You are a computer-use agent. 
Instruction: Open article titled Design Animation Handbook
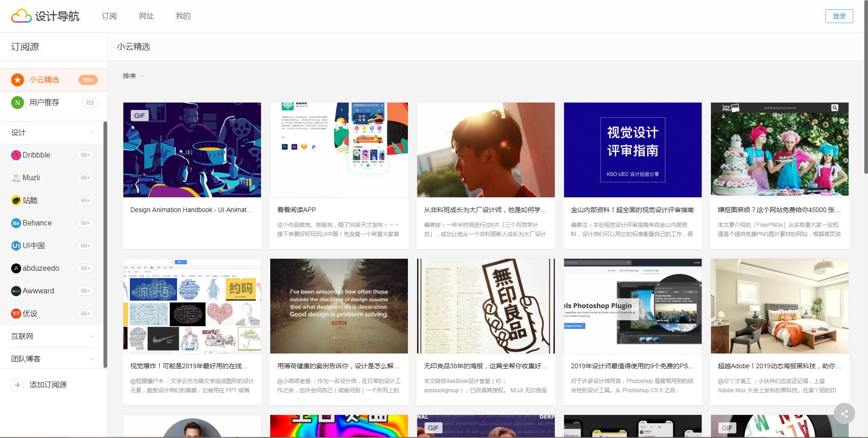pyautogui.click(x=191, y=210)
